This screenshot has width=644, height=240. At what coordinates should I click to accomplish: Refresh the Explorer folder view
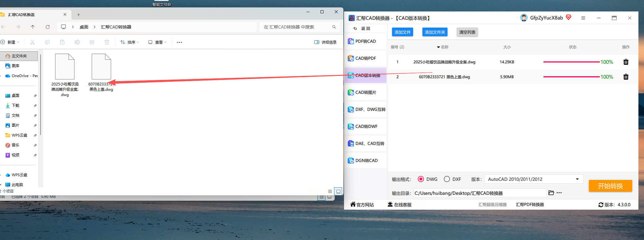[48, 27]
